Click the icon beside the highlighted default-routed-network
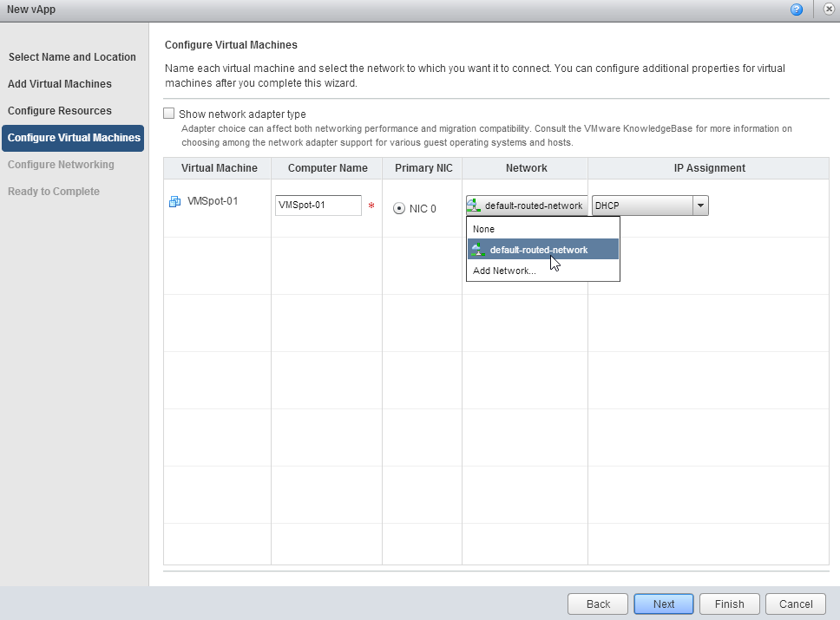The height and width of the screenshot is (620, 840). point(478,250)
